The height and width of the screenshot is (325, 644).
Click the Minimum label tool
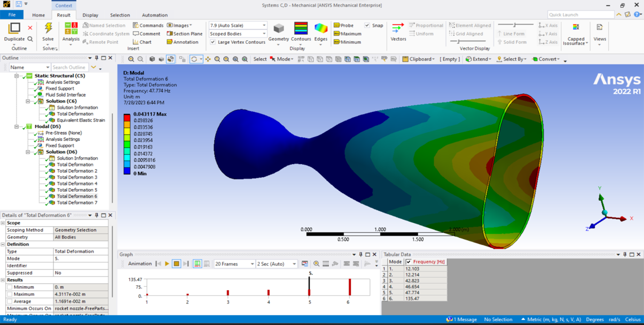(x=347, y=42)
